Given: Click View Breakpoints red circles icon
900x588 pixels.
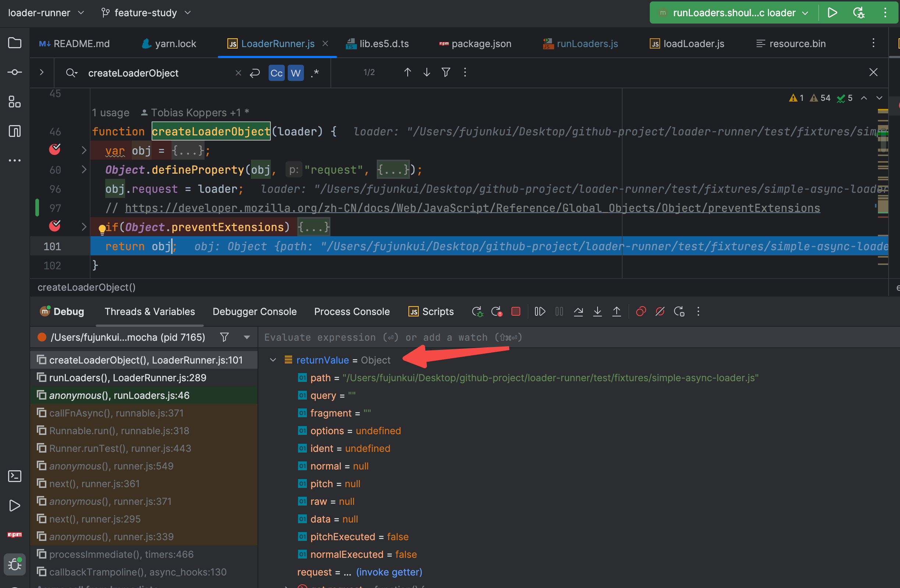Looking at the screenshot, I should click(641, 312).
